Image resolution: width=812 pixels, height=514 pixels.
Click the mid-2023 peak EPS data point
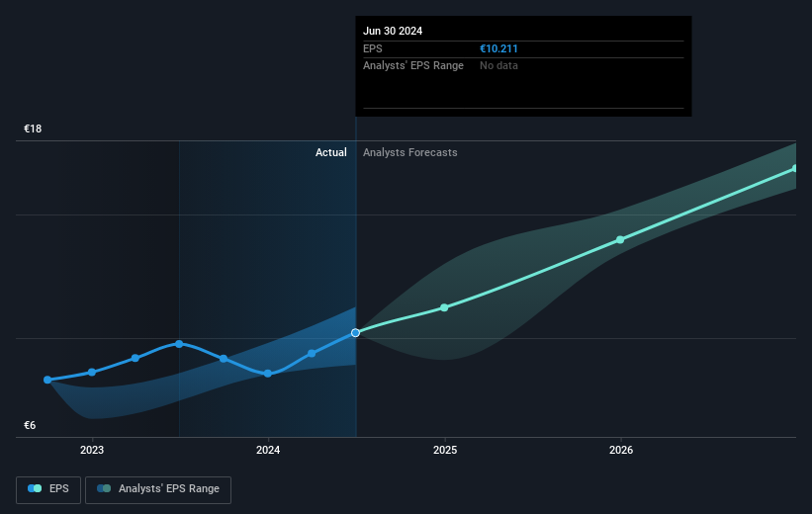(179, 344)
